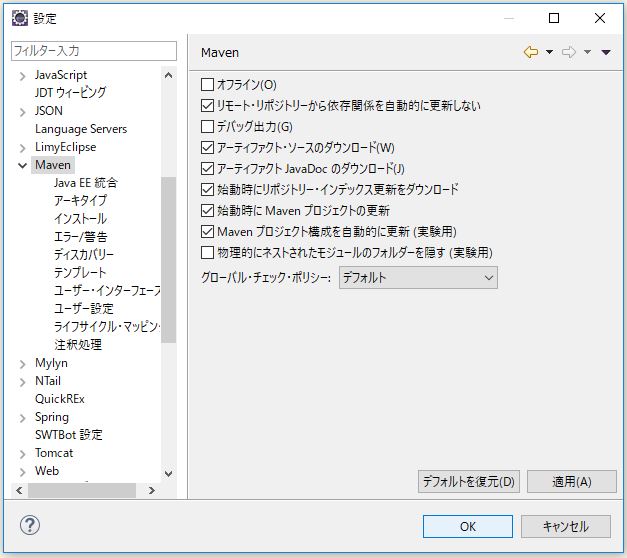The width and height of the screenshot is (627, 558).
Task: Expand the Tomcat tree node
Action: [22, 454]
